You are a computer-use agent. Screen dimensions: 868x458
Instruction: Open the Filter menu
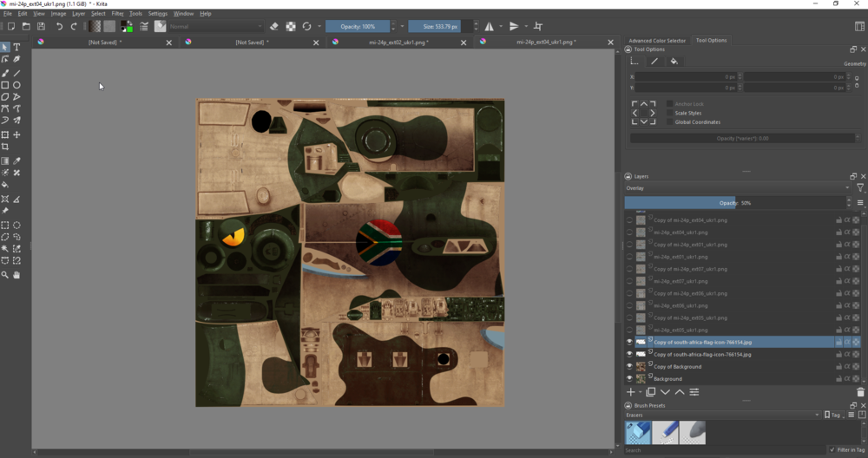click(117, 14)
